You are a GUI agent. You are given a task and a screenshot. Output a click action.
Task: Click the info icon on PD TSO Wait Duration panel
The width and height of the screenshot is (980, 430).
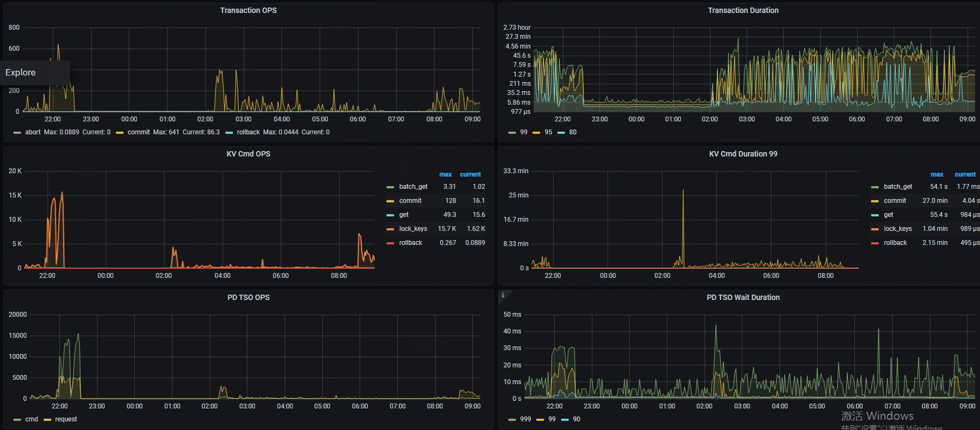[503, 295]
